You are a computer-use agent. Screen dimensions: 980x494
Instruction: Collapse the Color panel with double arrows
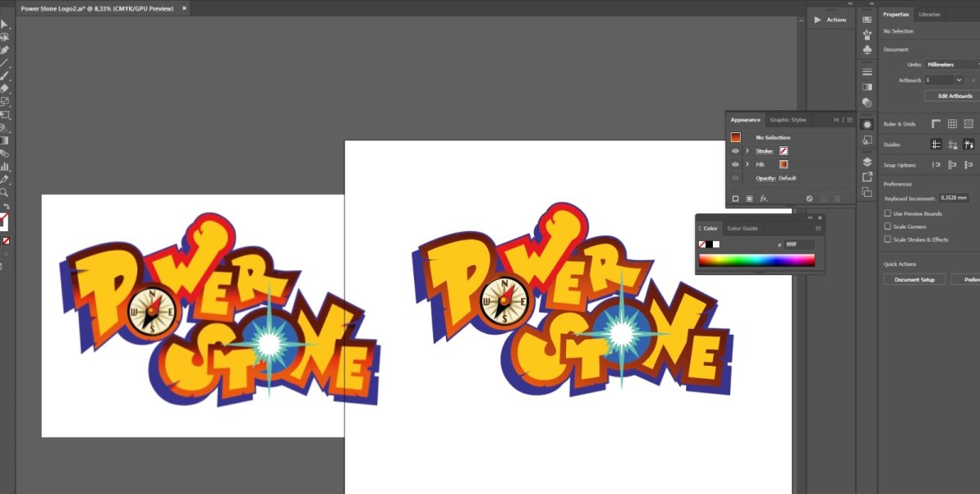811,218
